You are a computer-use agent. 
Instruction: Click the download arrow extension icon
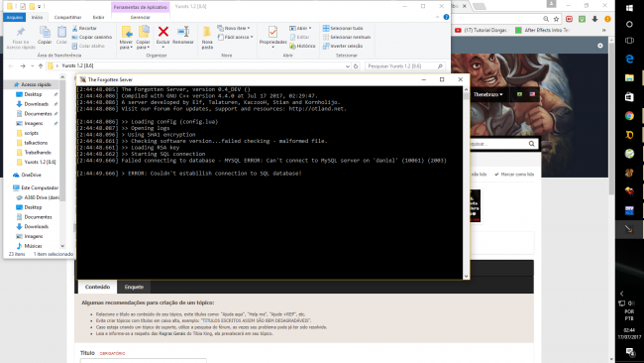[594, 19]
